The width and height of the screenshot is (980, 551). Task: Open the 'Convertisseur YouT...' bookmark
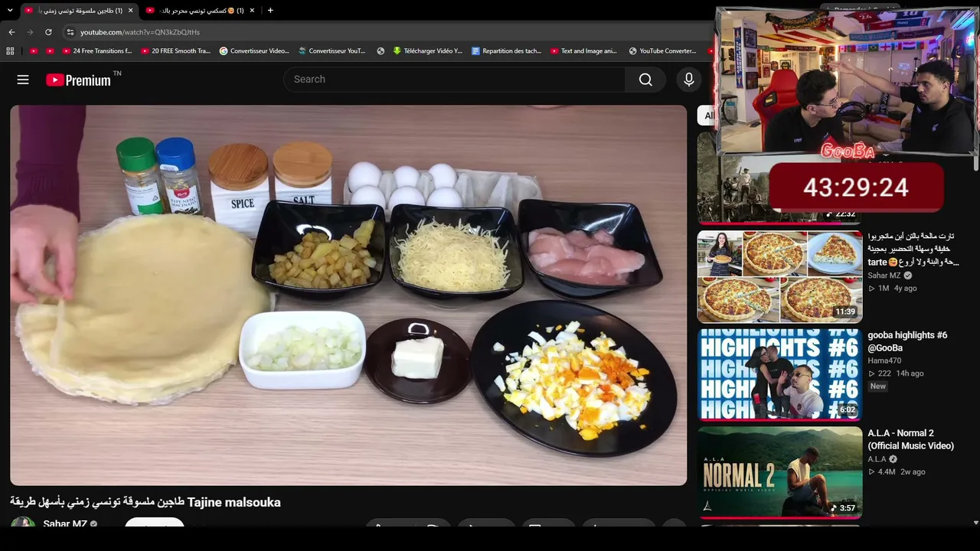pos(332,51)
